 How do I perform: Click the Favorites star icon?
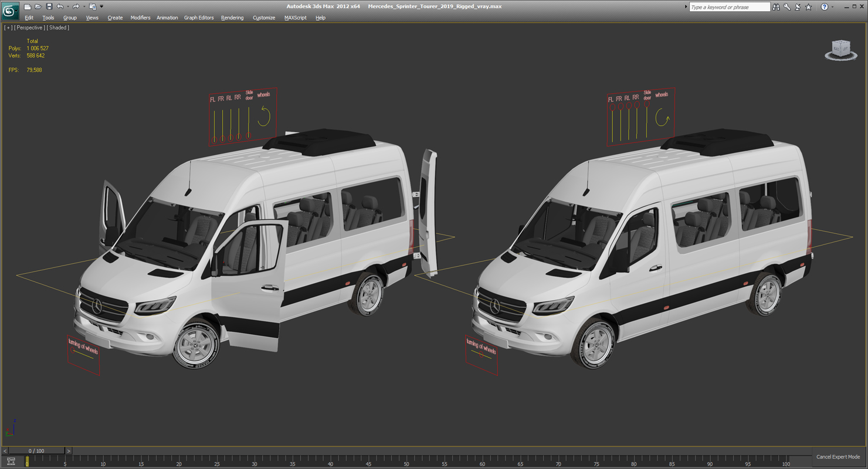pos(809,7)
